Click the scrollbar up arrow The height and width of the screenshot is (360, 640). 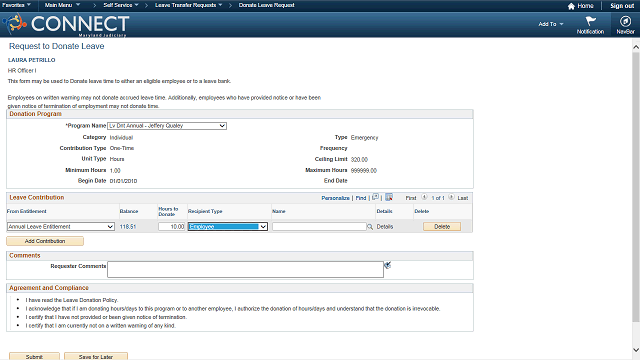tap(636, 47)
